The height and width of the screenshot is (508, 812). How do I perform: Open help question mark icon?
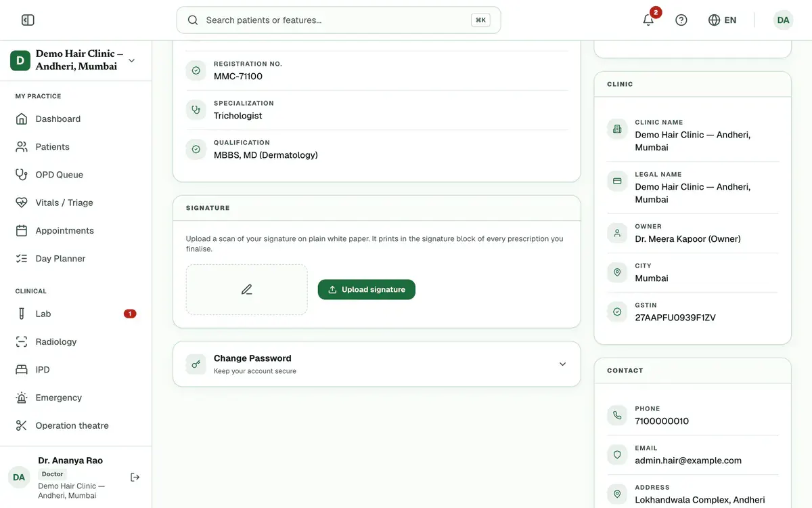[681, 20]
